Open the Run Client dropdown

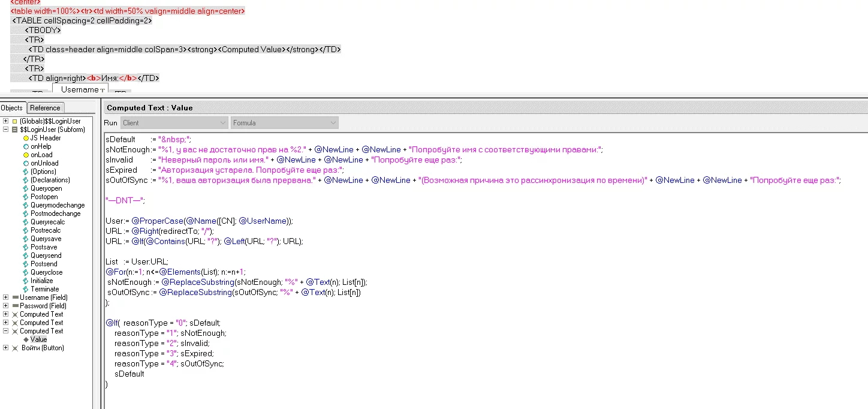173,123
